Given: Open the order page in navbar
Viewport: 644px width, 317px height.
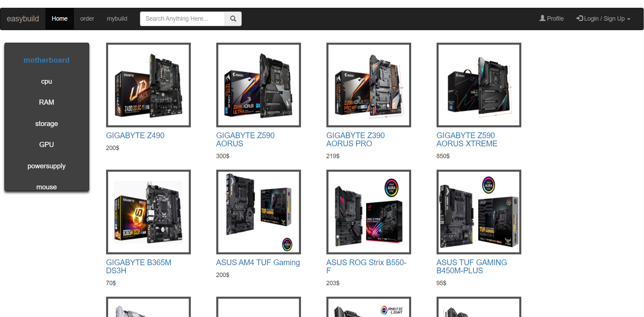Looking at the screenshot, I should (87, 19).
